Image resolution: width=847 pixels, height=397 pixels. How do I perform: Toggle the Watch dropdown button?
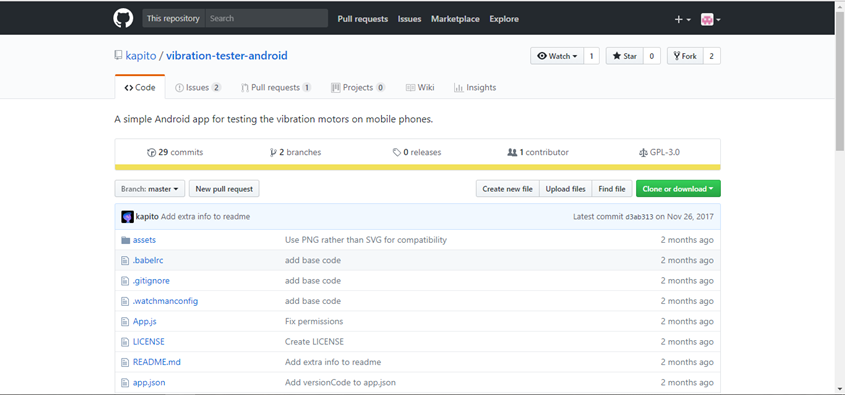[557, 56]
